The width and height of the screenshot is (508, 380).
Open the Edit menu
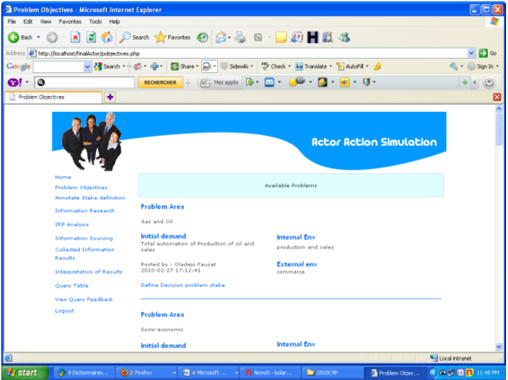coord(28,22)
